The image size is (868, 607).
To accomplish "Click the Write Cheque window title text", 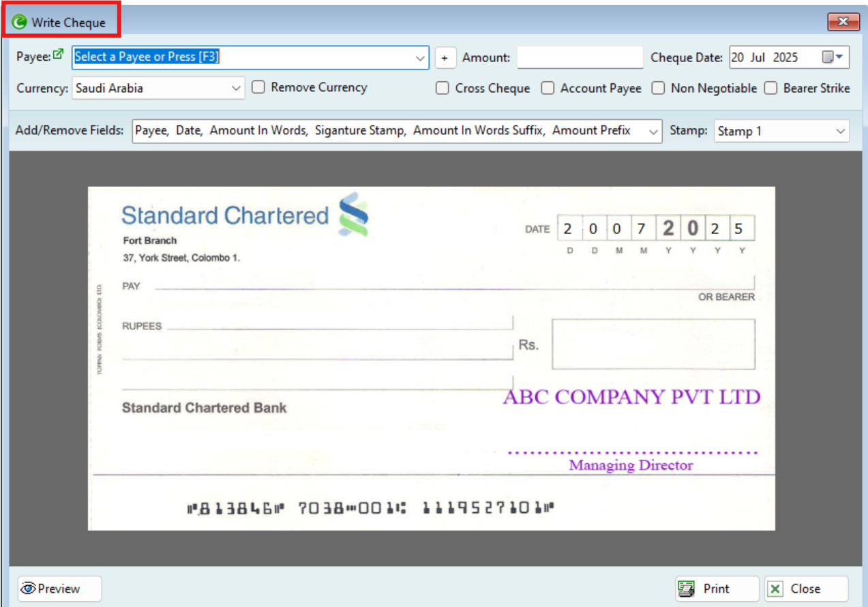I will 68,23.
